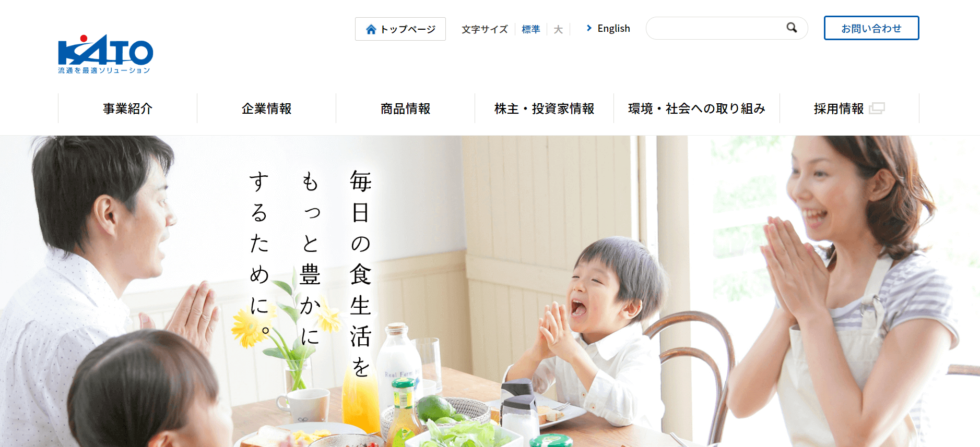
Task: Switch the site to English
Action: point(613,28)
